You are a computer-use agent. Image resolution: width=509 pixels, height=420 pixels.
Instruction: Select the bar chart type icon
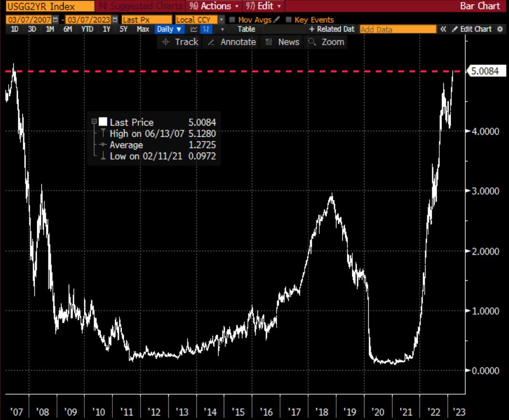[206, 29]
